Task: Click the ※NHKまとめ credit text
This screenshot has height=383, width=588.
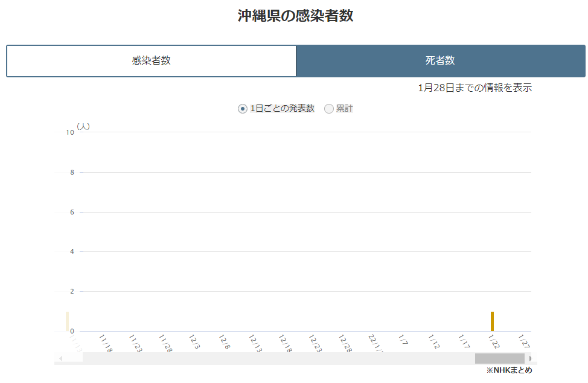Action: tap(509, 370)
